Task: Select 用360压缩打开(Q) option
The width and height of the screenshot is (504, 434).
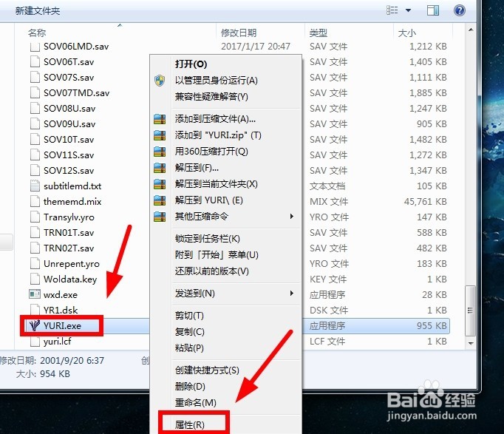Action: click(211, 152)
